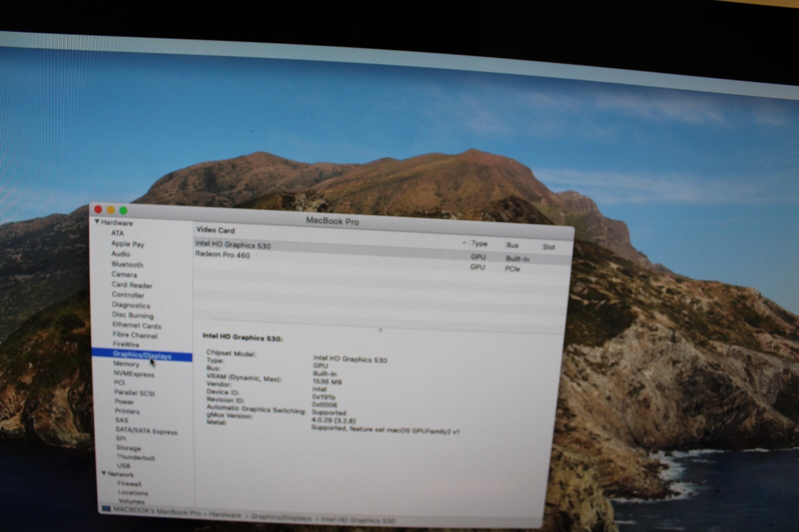
Task: Select Controller in the sidebar
Action: [x=128, y=295]
